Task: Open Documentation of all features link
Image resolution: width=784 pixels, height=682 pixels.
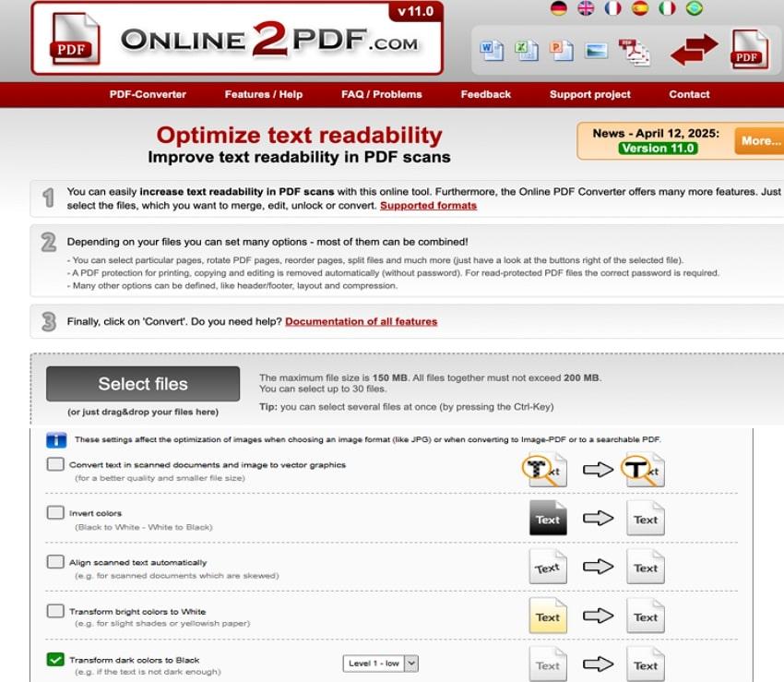Action: 361,322
